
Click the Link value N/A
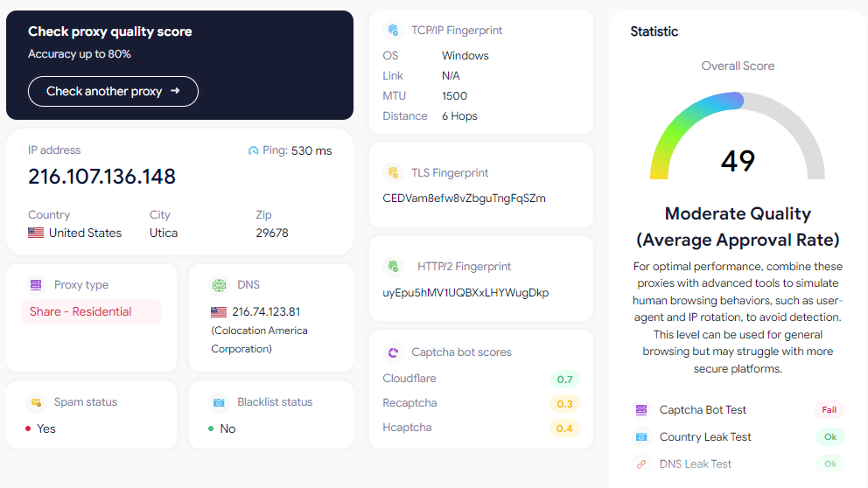click(x=451, y=76)
